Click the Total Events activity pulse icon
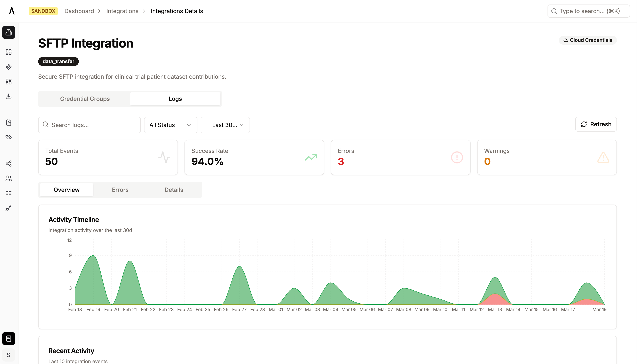This screenshot has width=637, height=364. 164,157
